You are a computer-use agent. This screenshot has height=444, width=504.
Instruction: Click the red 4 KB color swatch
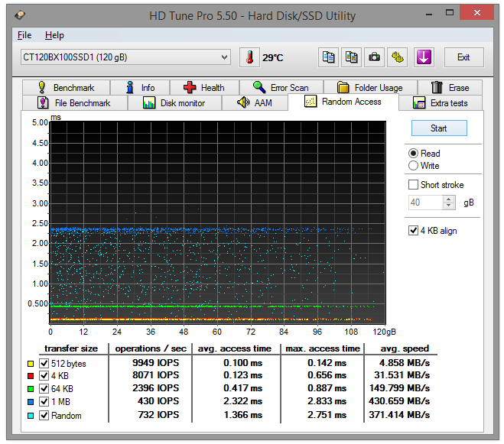click(31, 376)
